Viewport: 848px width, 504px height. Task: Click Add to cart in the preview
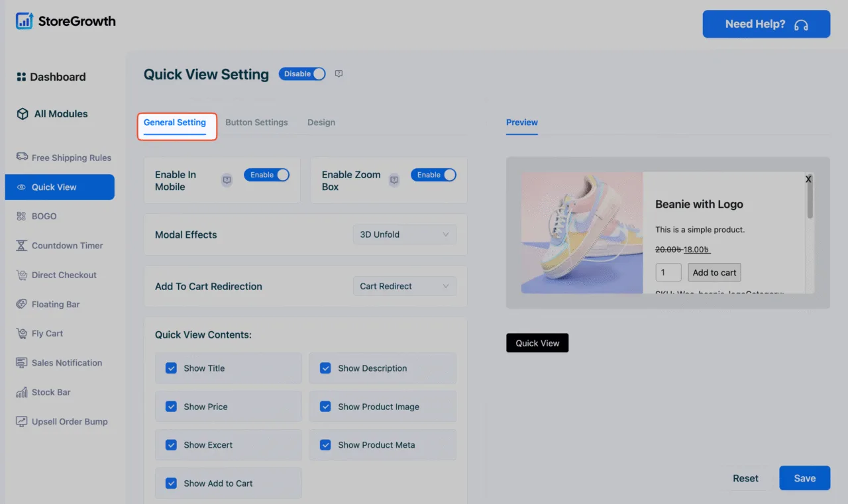[714, 272]
